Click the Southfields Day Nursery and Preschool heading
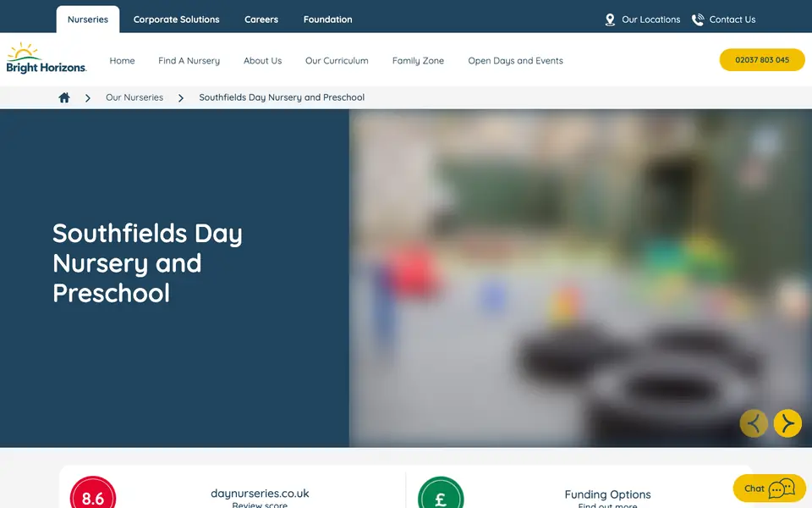 [147, 262]
